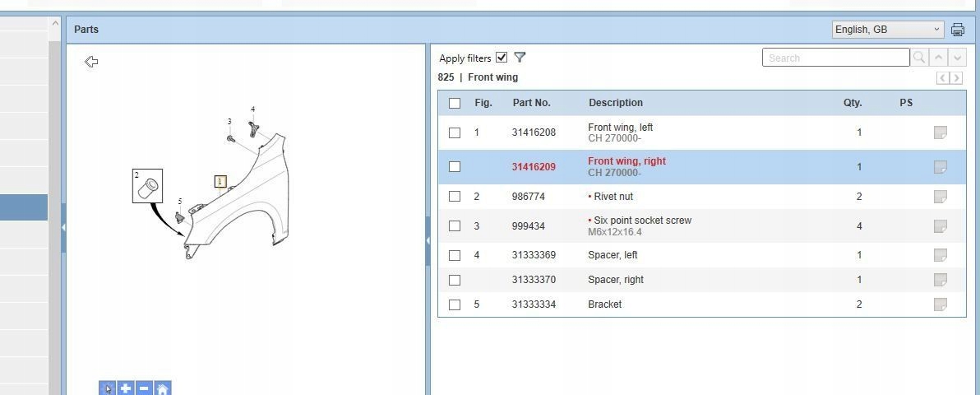Sort by Fig. column header
Viewport: 980px width, 395px height.
click(x=483, y=103)
